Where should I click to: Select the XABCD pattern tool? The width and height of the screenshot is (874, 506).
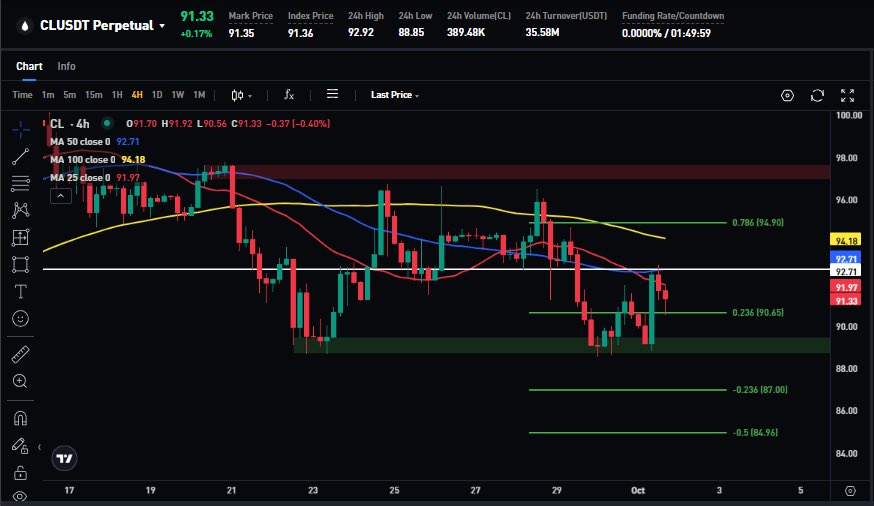tap(21, 210)
